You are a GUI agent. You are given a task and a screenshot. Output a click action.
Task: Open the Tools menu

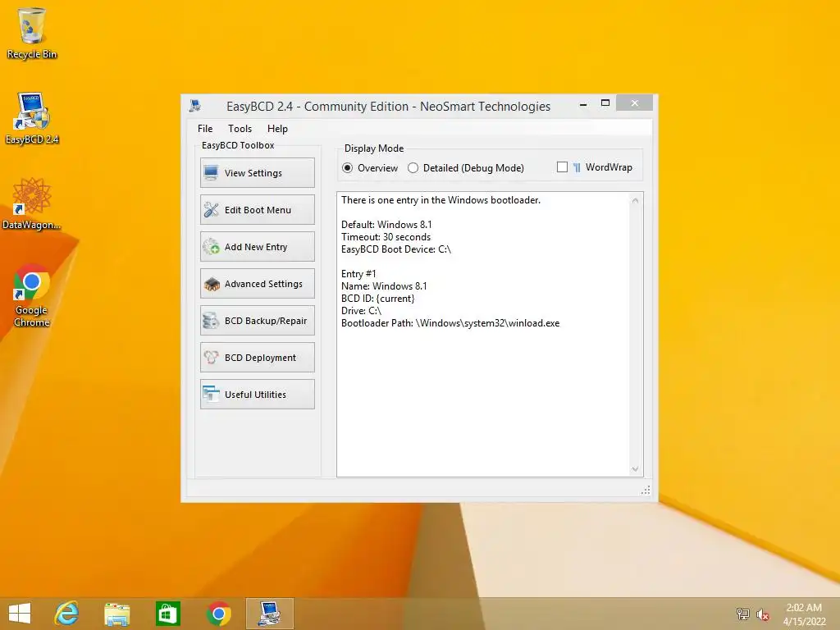(240, 129)
